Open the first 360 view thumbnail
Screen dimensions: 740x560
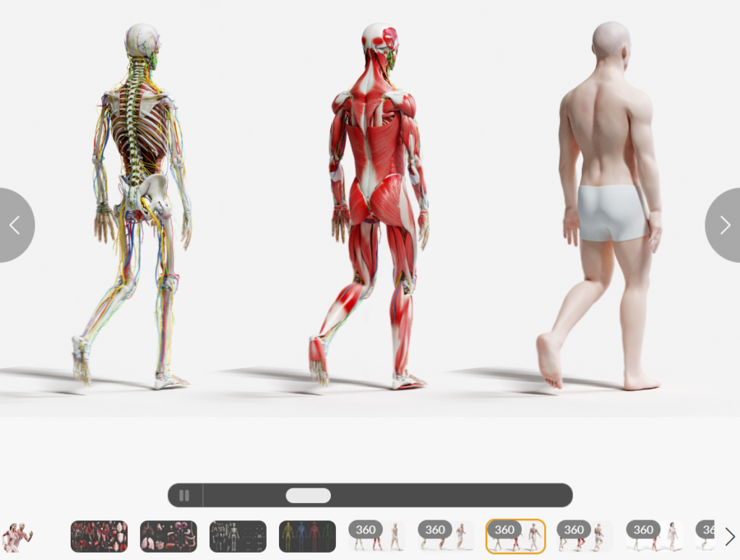pyautogui.click(x=377, y=536)
